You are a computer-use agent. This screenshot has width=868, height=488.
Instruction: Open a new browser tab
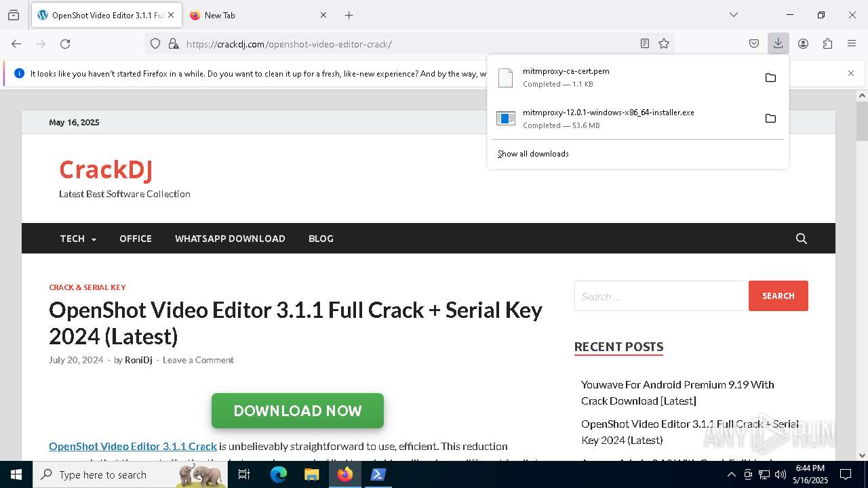349,15
